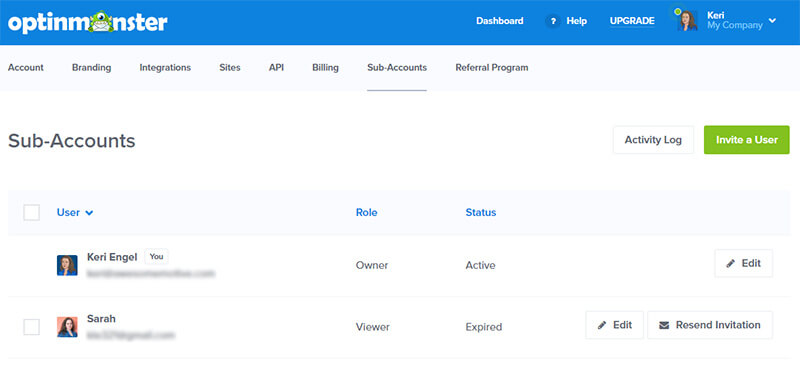
Task: Click the Keri Engel name
Action: coord(112,257)
